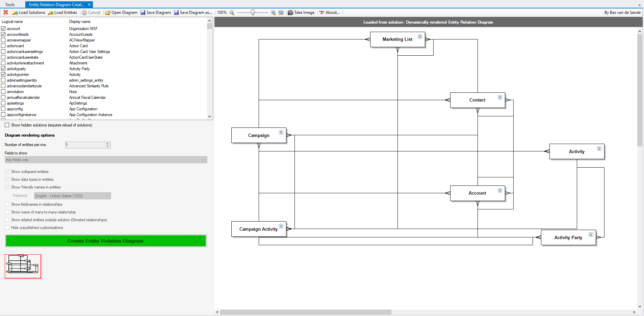Click the zoom out magnifier icon
Viewport: 644px width, 316px height.
point(232,12)
